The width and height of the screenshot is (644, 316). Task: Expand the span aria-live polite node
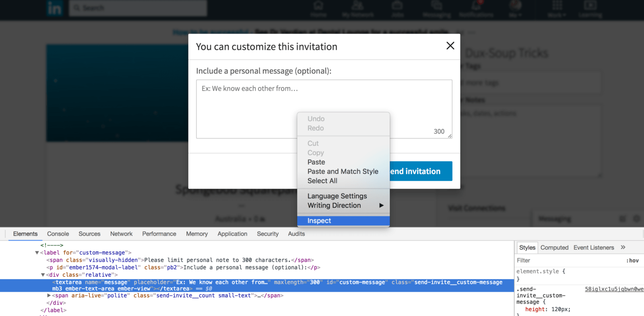pyautogui.click(x=49, y=295)
